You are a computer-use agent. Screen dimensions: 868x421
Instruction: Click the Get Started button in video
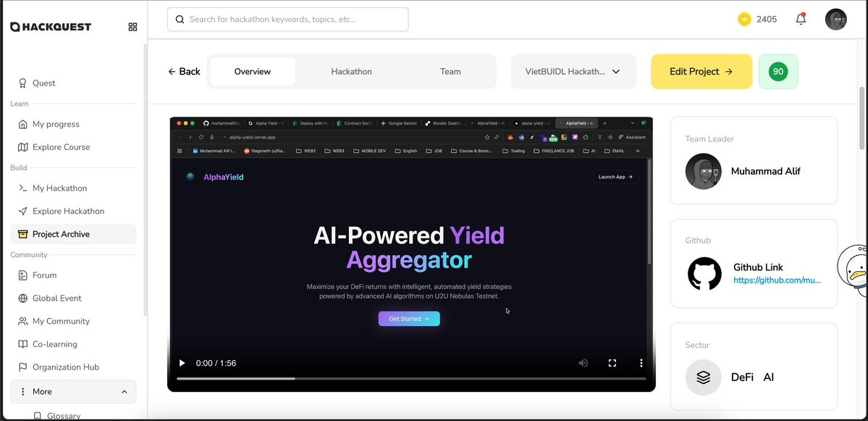pos(409,319)
